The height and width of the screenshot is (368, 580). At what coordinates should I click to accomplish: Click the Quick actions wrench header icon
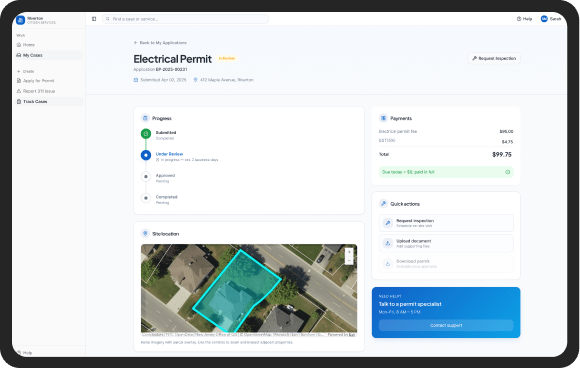[384, 204]
